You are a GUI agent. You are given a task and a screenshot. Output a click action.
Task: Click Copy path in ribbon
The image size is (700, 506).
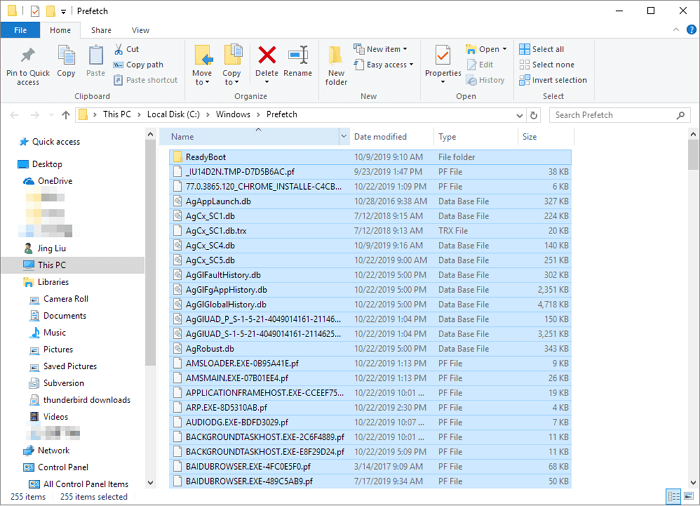(x=138, y=65)
